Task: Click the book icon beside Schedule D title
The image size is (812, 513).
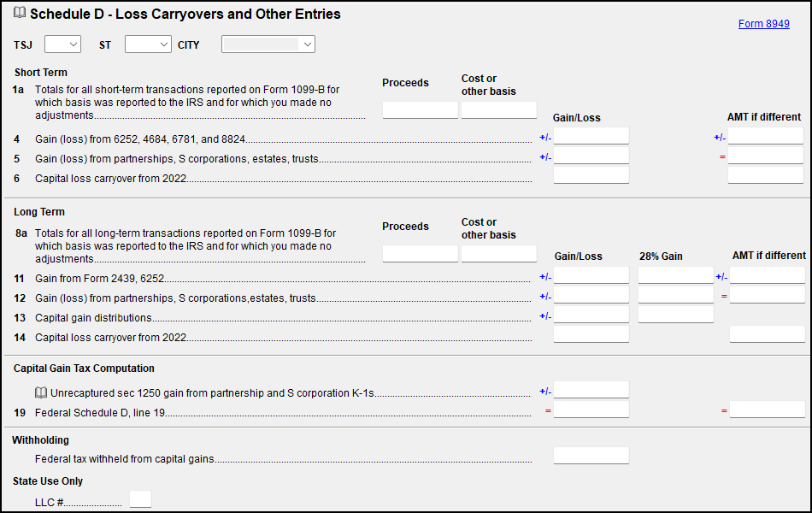Action: (x=20, y=14)
